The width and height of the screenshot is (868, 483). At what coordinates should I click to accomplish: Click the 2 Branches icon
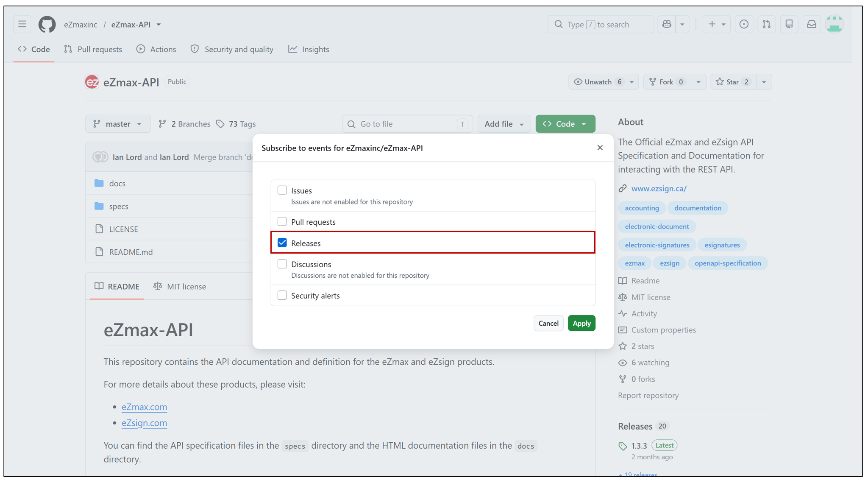(162, 124)
